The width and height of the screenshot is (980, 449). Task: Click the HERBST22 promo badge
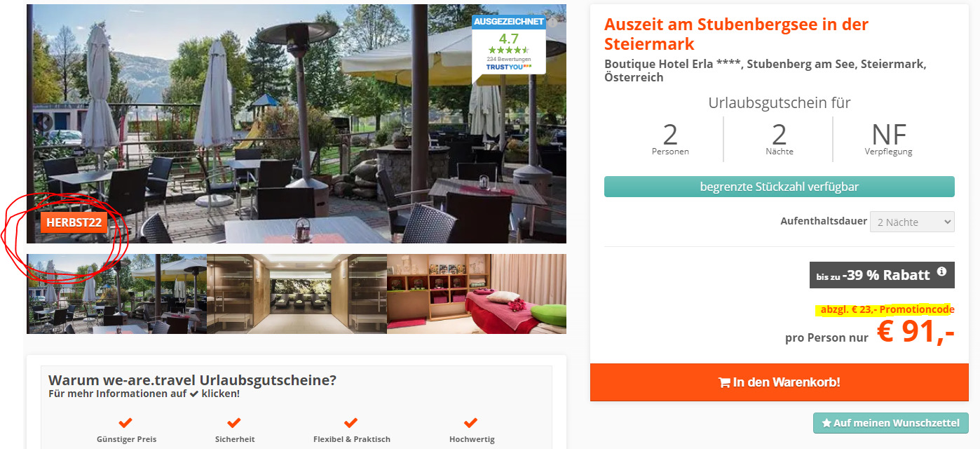click(74, 222)
